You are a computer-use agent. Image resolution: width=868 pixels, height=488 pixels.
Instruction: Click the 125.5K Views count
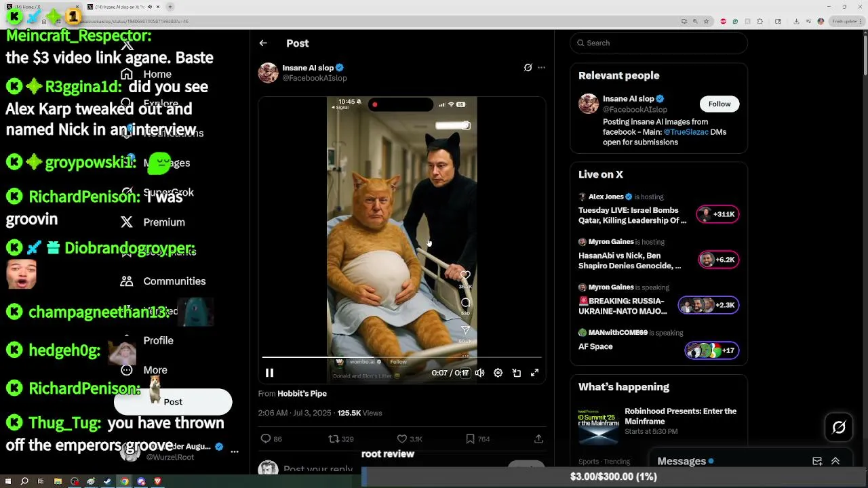point(359,413)
